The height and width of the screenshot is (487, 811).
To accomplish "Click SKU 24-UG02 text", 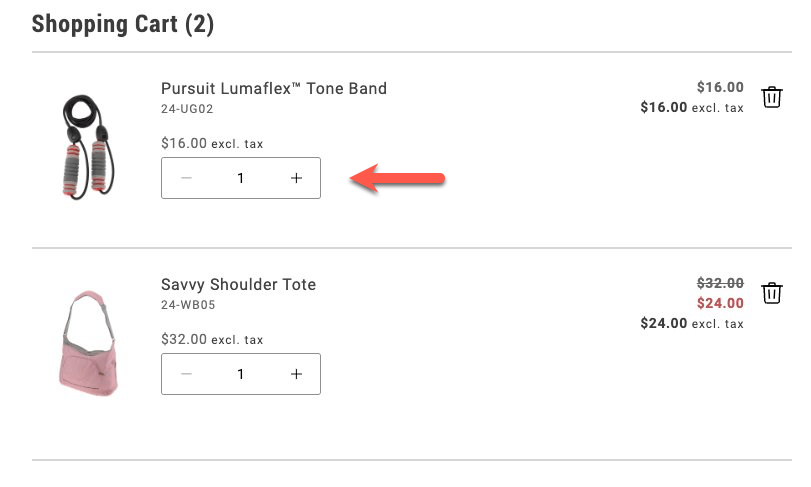I will pos(187,109).
